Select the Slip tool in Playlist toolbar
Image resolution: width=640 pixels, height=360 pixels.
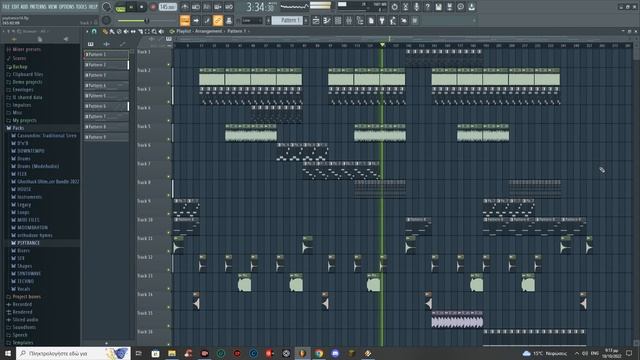[133, 31]
